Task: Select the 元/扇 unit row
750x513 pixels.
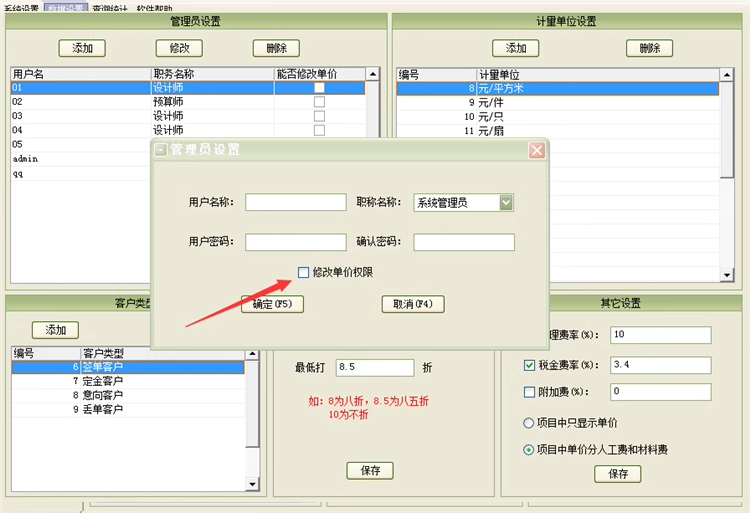Action: [x=558, y=131]
